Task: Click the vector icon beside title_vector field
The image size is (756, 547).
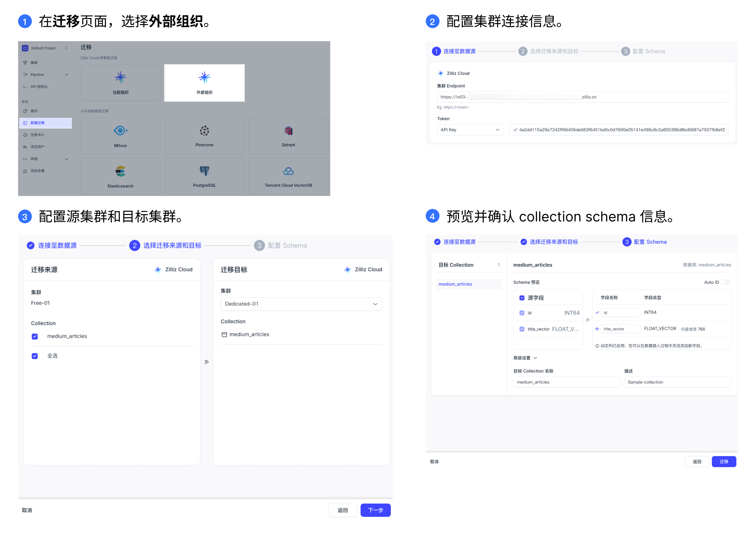Action: 597,329
